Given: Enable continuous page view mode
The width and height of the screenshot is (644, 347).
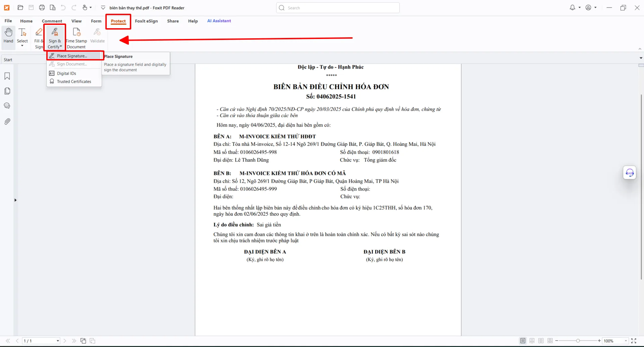Looking at the screenshot, I should pyautogui.click(x=532, y=341).
